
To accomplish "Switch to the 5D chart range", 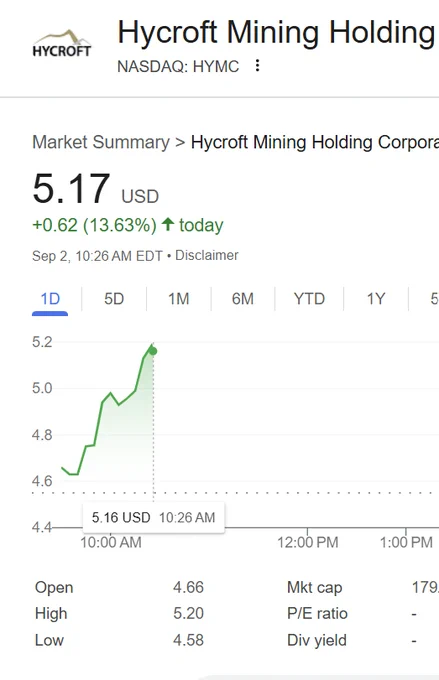I will (114, 299).
